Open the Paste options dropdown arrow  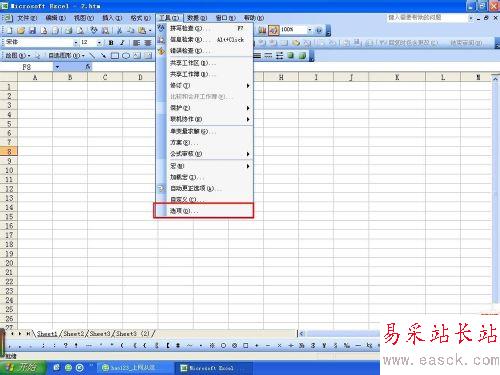[150, 31]
